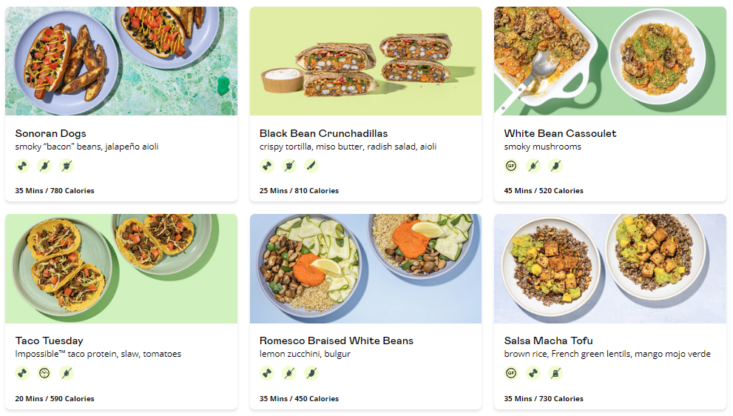733x416 pixels.
Task: Open the Black Bean Crunchadillas title link
Action: (x=323, y=133)
